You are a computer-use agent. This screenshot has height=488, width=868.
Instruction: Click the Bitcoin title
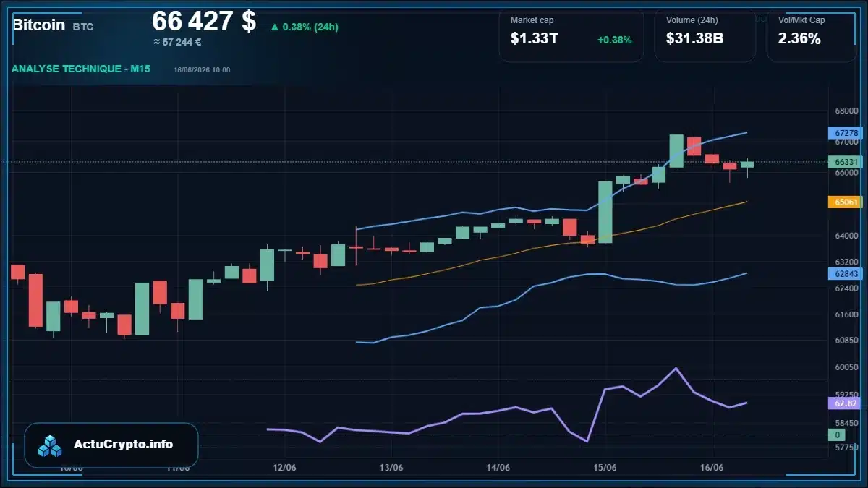tap(38, 25)
